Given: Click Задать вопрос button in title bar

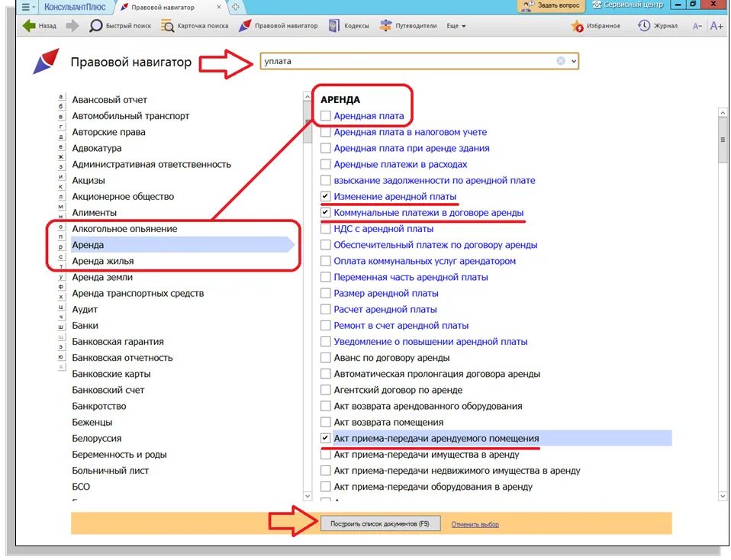Looking at the screenshot, I should [552, 5].
